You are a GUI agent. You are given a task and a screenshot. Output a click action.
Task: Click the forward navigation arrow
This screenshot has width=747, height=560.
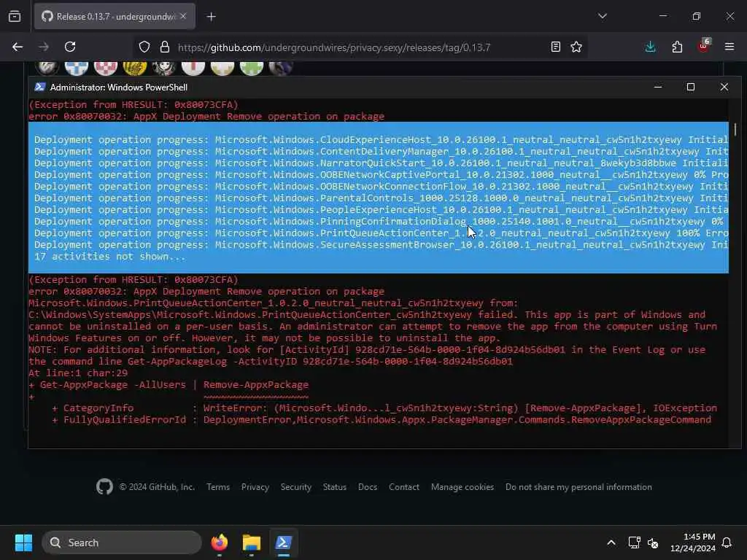pyautogui.click(x=43, y=47)
